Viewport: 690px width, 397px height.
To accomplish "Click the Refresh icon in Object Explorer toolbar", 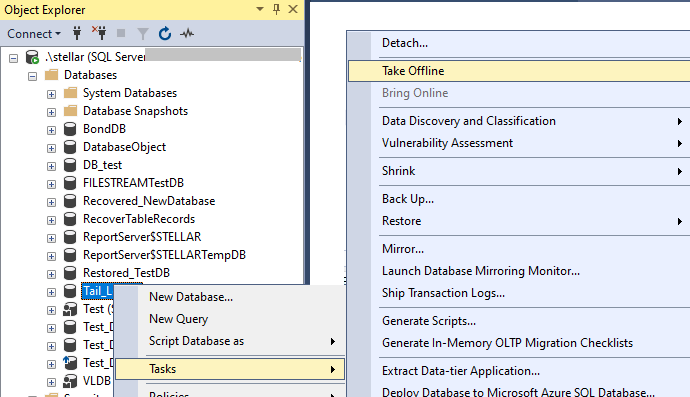I will coord(165,33).
